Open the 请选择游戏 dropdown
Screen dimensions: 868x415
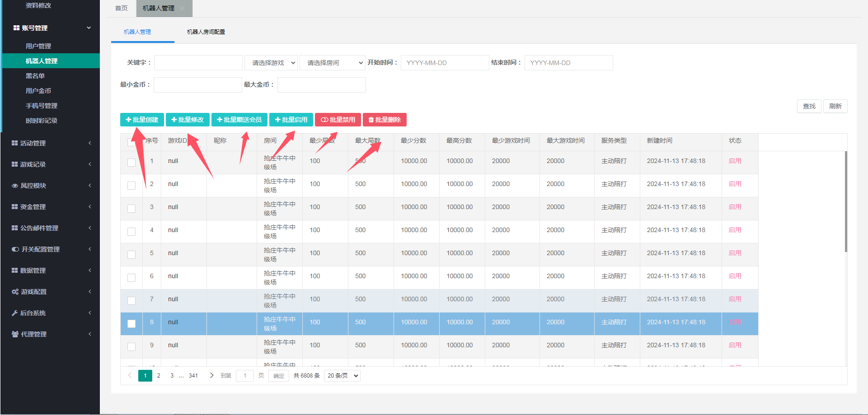point(271,63)
